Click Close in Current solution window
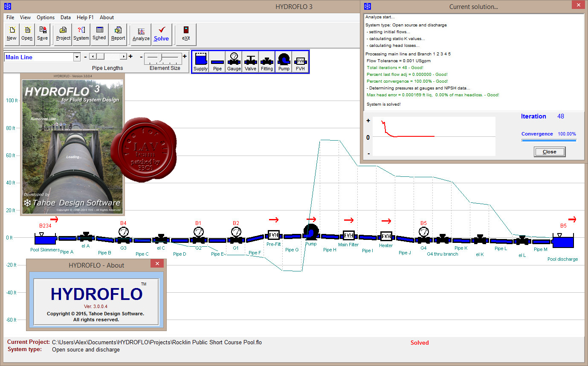 pyautogui.click(x=550, y=152)
